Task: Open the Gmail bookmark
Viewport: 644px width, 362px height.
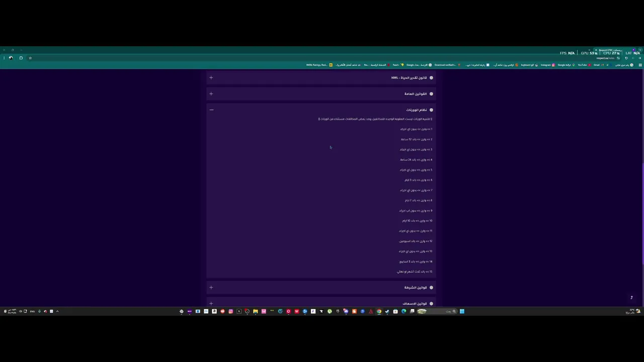Action: pyautogui.click(x=598, y=65)
